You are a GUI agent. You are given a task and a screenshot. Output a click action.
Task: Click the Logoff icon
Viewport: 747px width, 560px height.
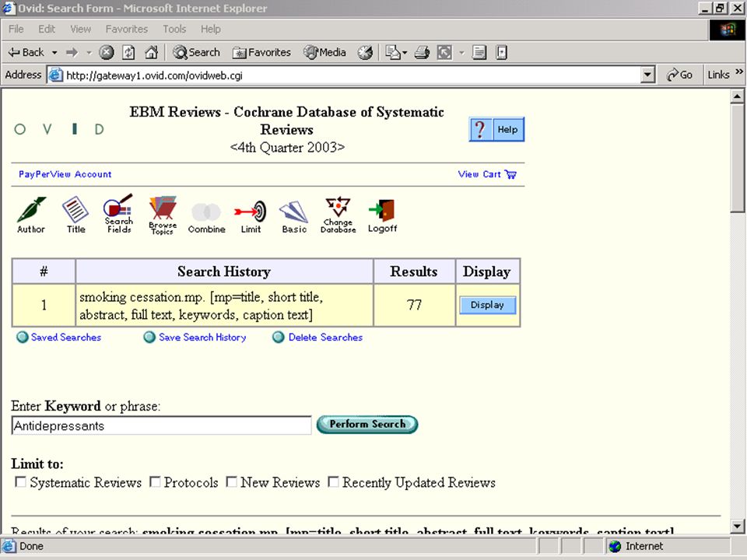point(382,215)
